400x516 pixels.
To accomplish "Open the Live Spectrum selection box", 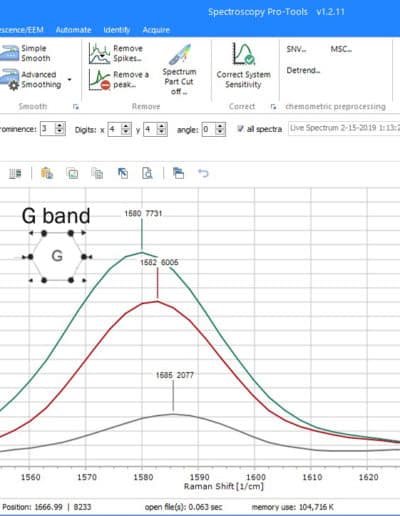I will coord(344,128).
